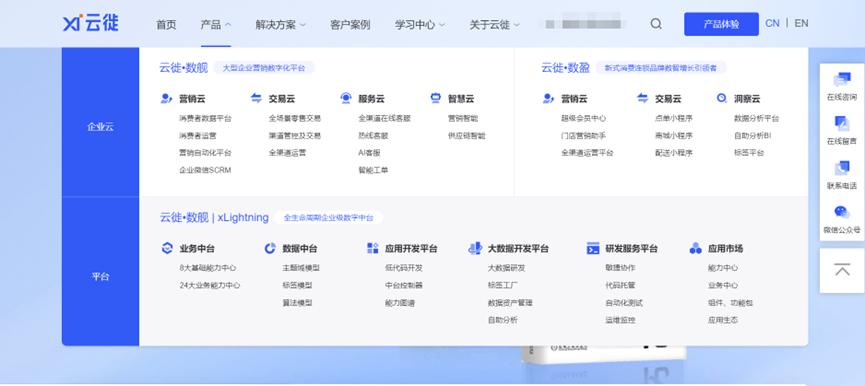Open 应用生态 link

[x=723, y=320]
